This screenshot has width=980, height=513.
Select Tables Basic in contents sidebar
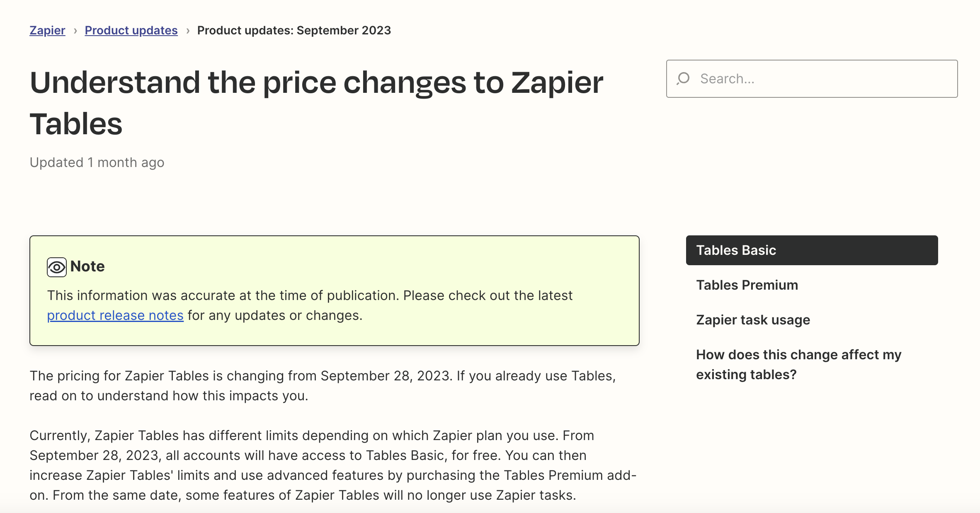(812, 250)
